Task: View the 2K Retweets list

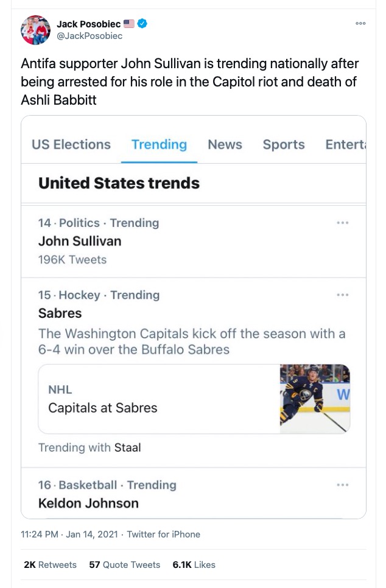Action: 50,564
